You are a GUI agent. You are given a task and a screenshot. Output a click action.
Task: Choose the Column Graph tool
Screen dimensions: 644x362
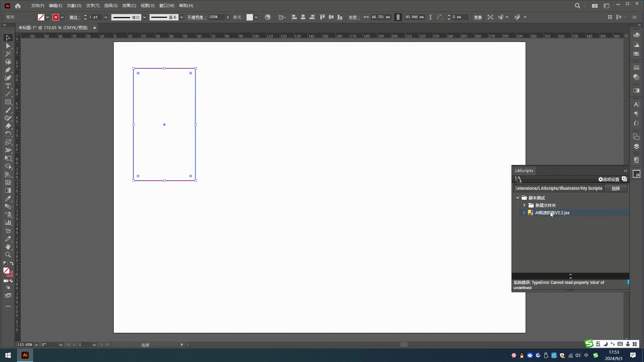coord(8,223)
